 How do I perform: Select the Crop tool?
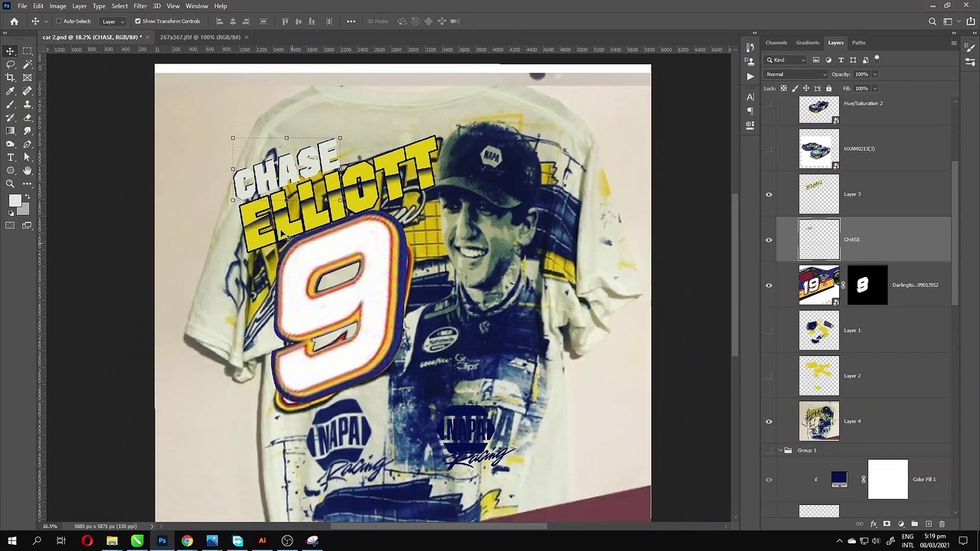click(11, 77)
